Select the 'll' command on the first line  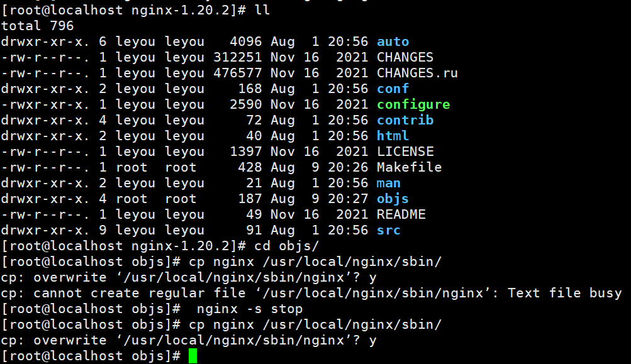coord(262,10)
